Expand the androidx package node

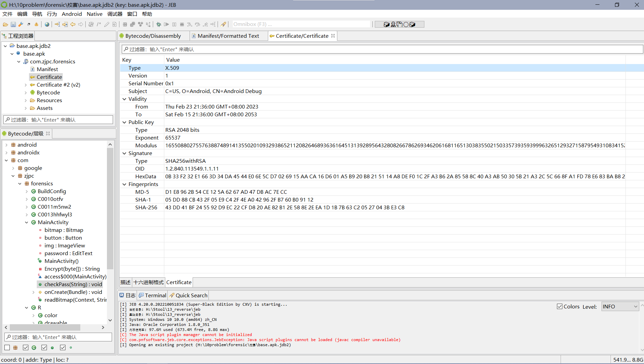click(6, 153)
